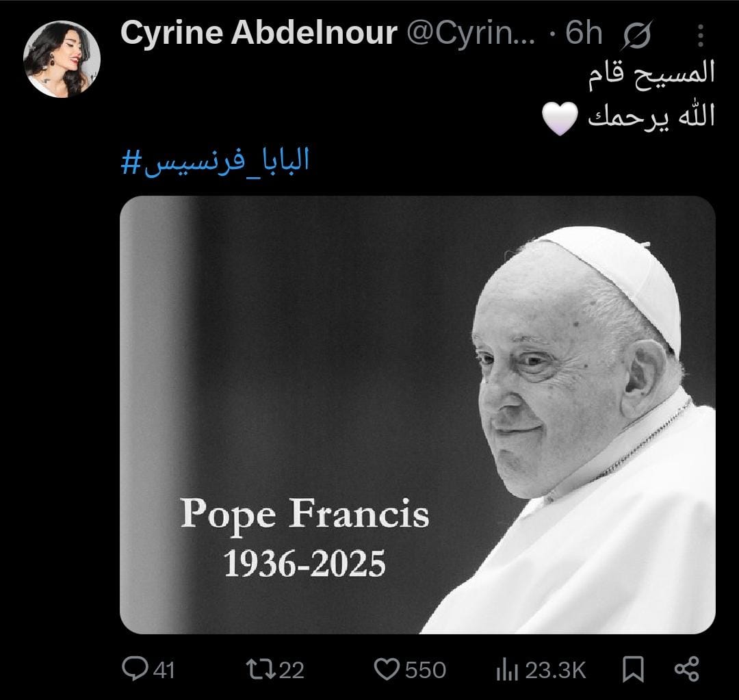Open the Grok slashed-circle icon
Viewport: 739px width, 700px height.
coord(638,35)
